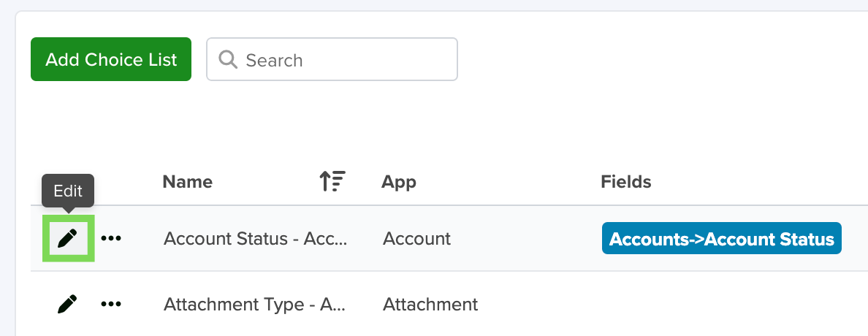Focus the Search input field
Viewport: 868px width, 336px height.
(332, 59)
